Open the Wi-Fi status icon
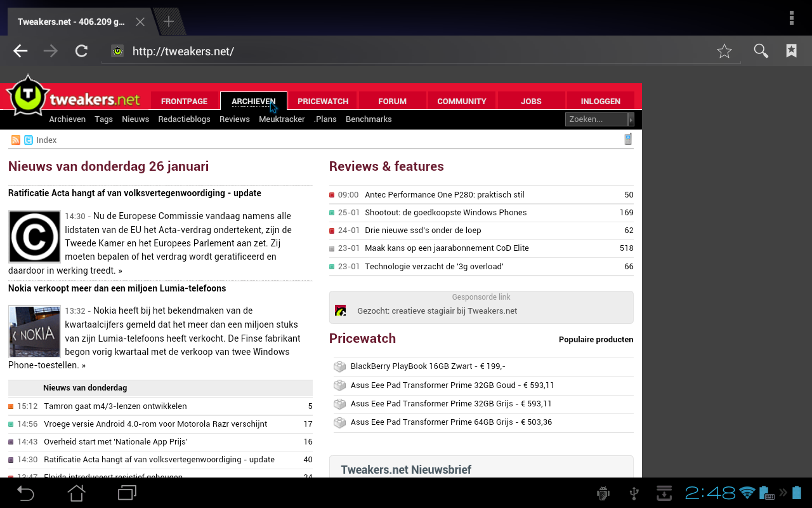 click(747, 493)
